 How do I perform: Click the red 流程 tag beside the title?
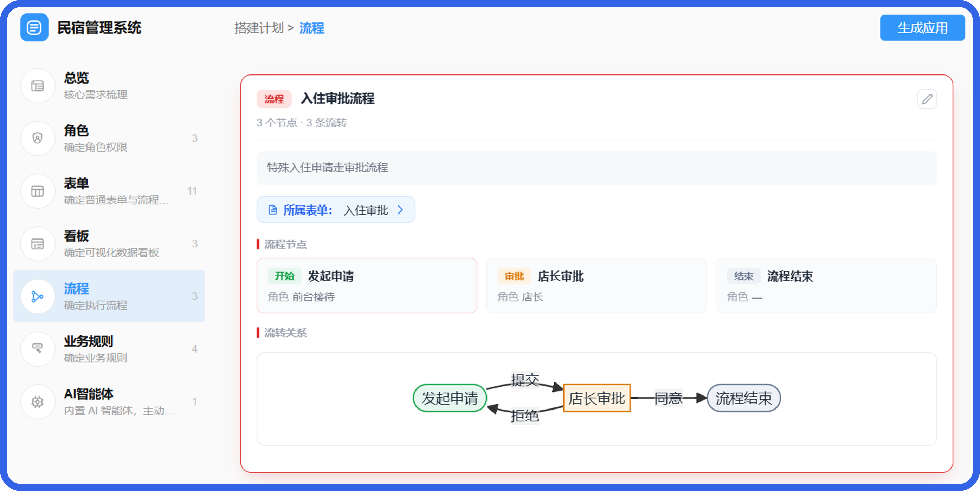tap(274, 99)
